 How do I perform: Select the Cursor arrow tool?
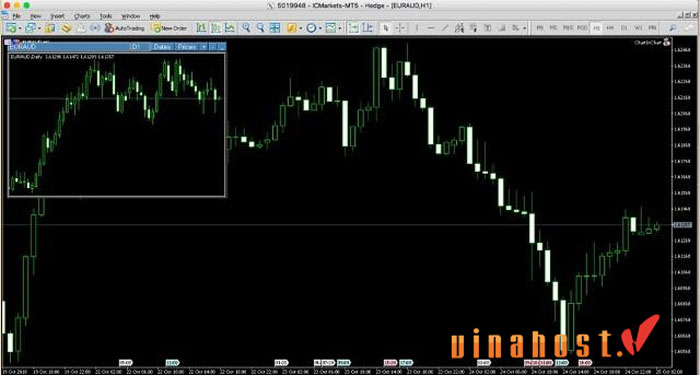click(x=386, y=28)
